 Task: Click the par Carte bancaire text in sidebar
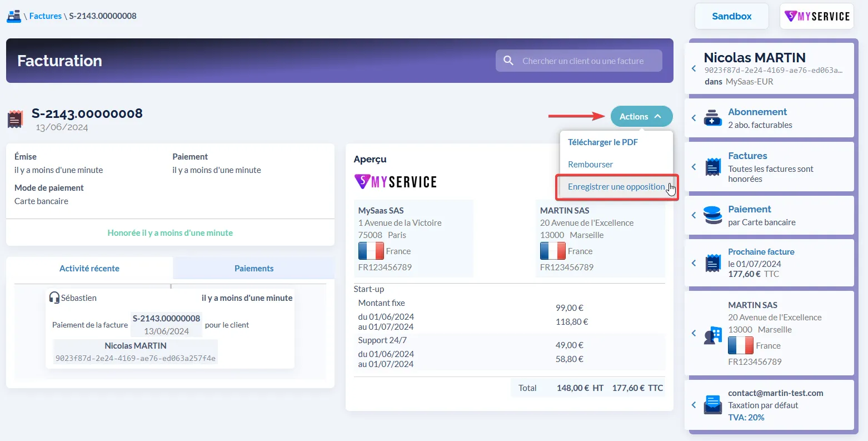tap(762, 222)
